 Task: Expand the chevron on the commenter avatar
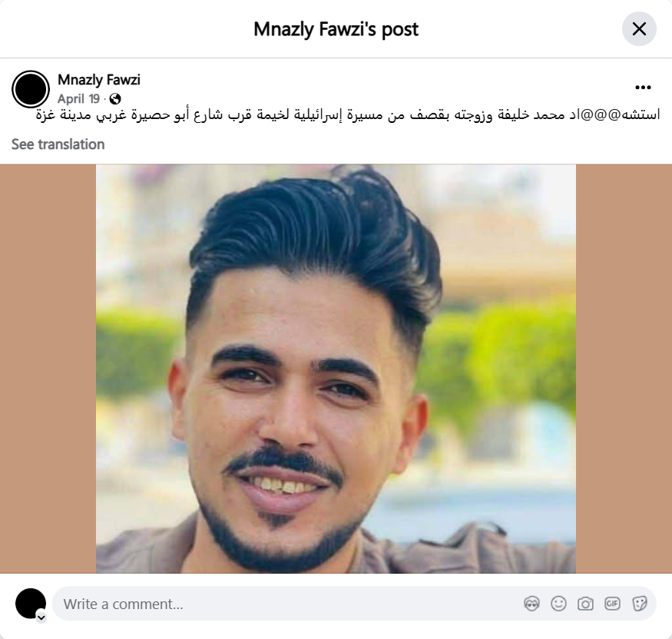pyautogui.click(x=41, y=617)
